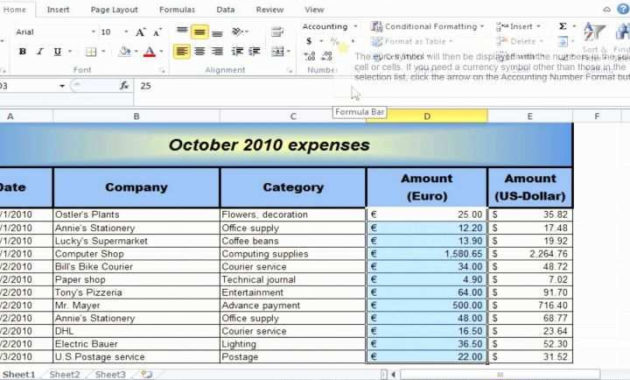Expand the Underline style arrow

click(70, 51)
